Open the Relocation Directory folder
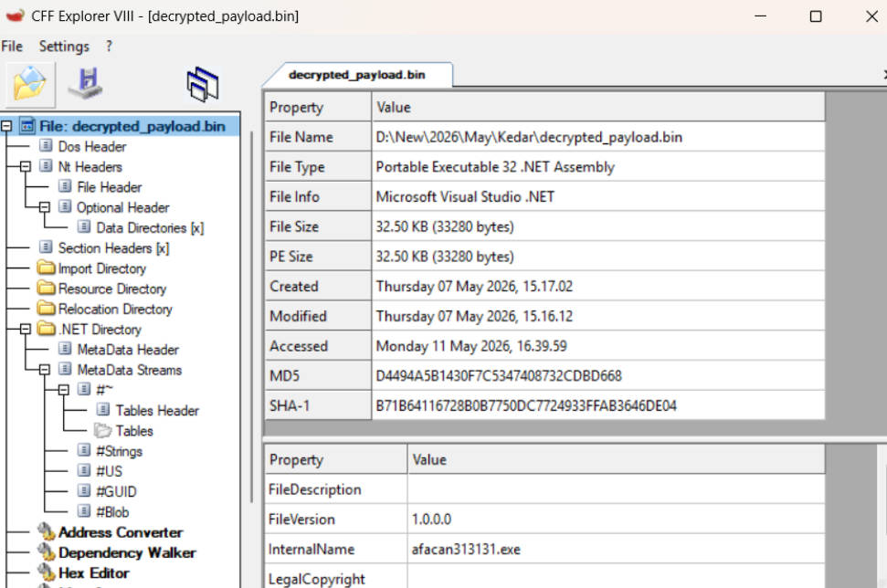This screenshot has width=887, height=588. click(x=115, y=310)
